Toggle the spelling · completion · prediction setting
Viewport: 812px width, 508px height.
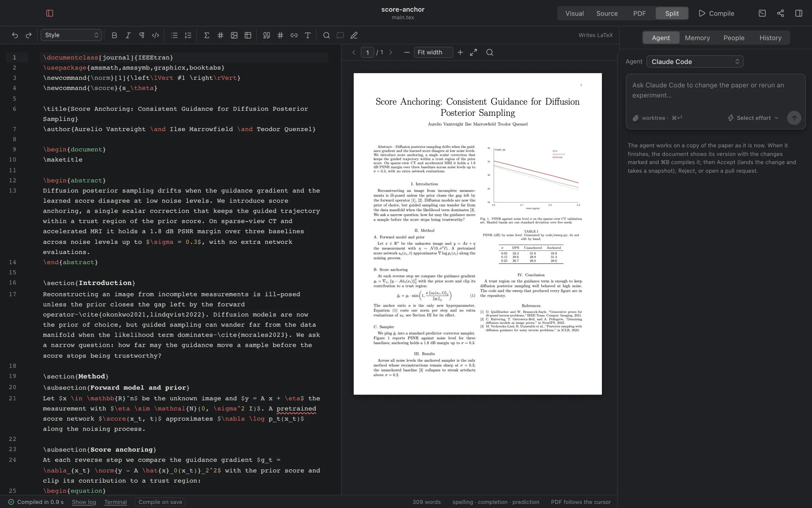coord(496,502)
